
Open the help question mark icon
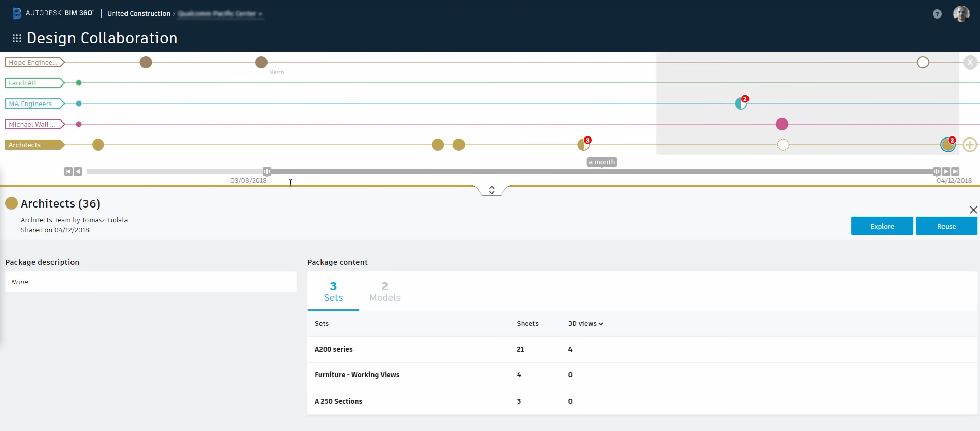(x=937, y=14)
